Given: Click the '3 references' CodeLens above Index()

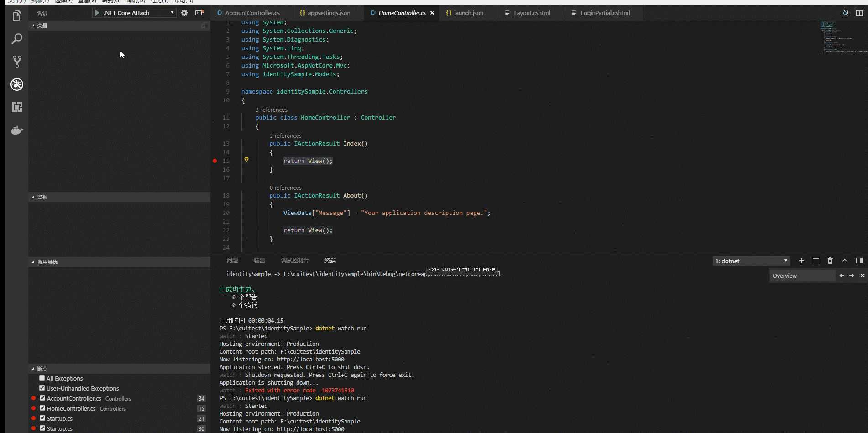Looking at the screenshot, I should point(286,136).
